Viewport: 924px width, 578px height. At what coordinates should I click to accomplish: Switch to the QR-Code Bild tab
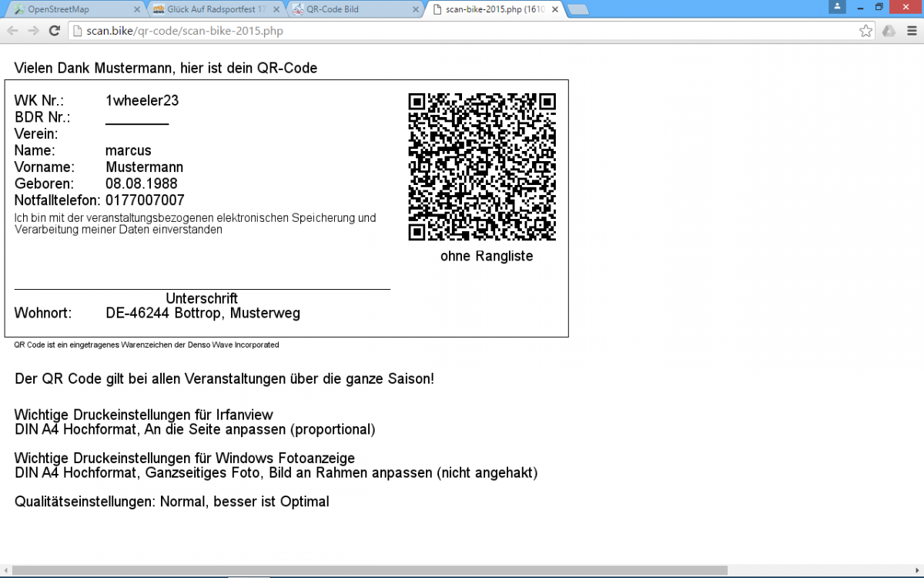click(354, 9)
